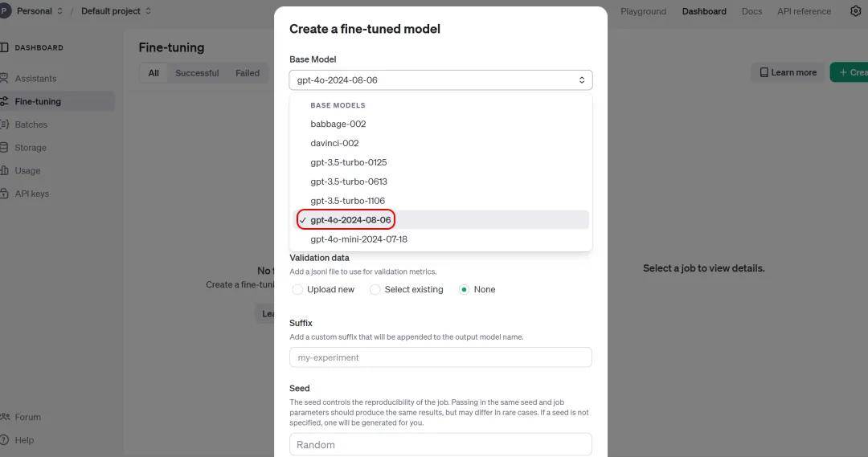Screen dimensions: 868x457
Task: Select the Select existing radio button
Action: [x=375, y=289]
